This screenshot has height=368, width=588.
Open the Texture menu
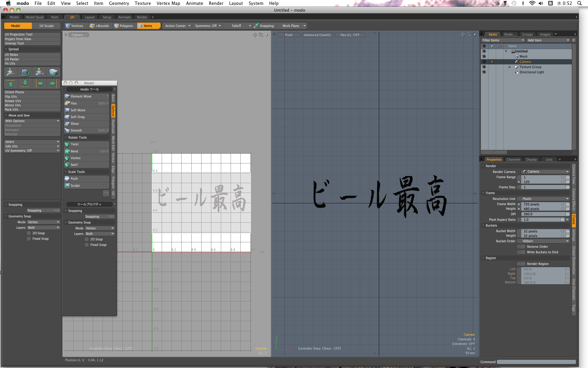tap(143, 3)
